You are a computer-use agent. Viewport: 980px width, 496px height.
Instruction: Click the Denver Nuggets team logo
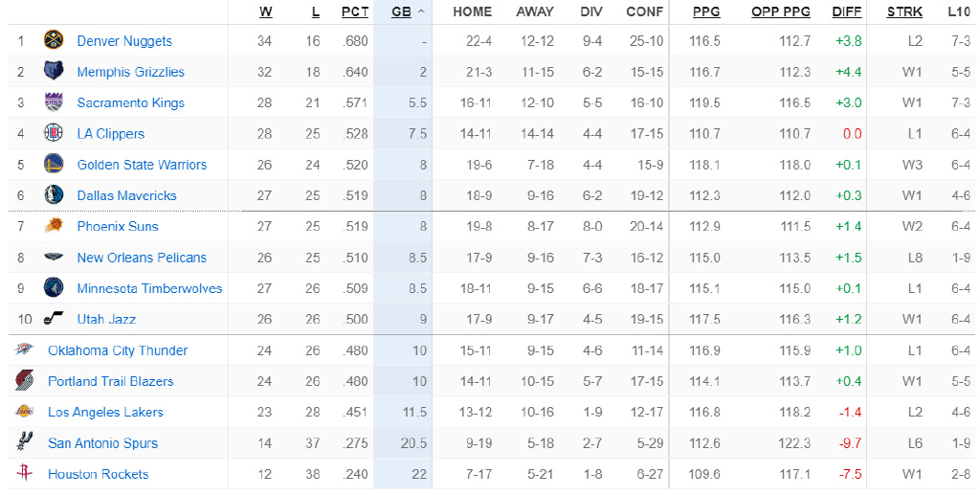53,41
